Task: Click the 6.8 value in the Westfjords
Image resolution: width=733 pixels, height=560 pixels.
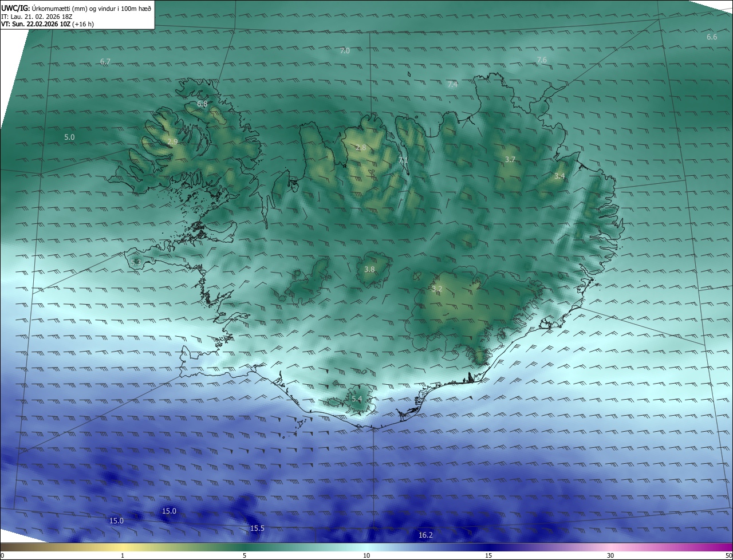Action: [x=202, y=104]
